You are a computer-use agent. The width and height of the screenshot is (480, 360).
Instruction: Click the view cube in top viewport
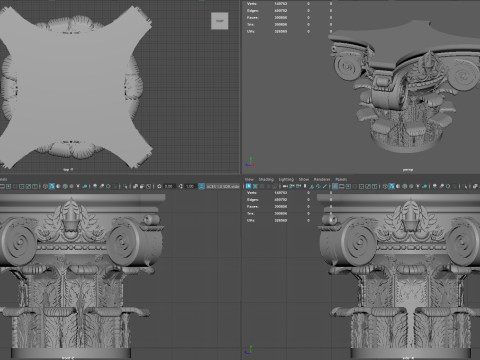(x=220, y=21)
